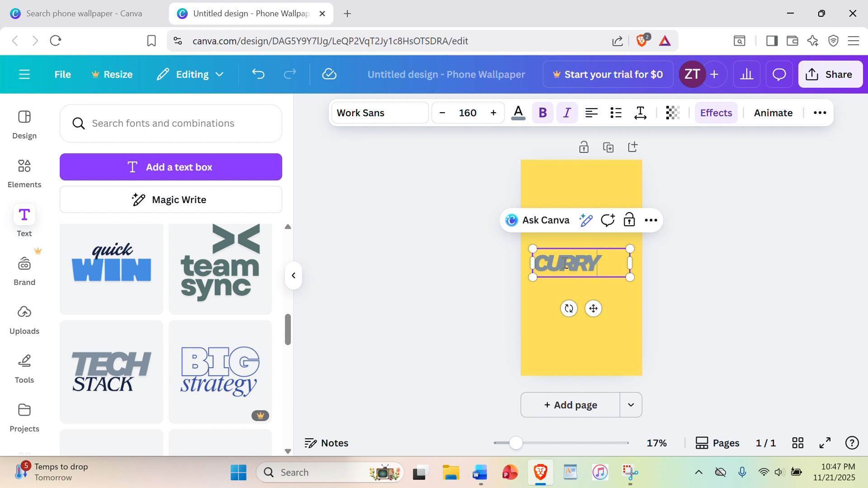Open the Uploads panel
Viewport: 868px width, 488px height.
coord(24,320)
